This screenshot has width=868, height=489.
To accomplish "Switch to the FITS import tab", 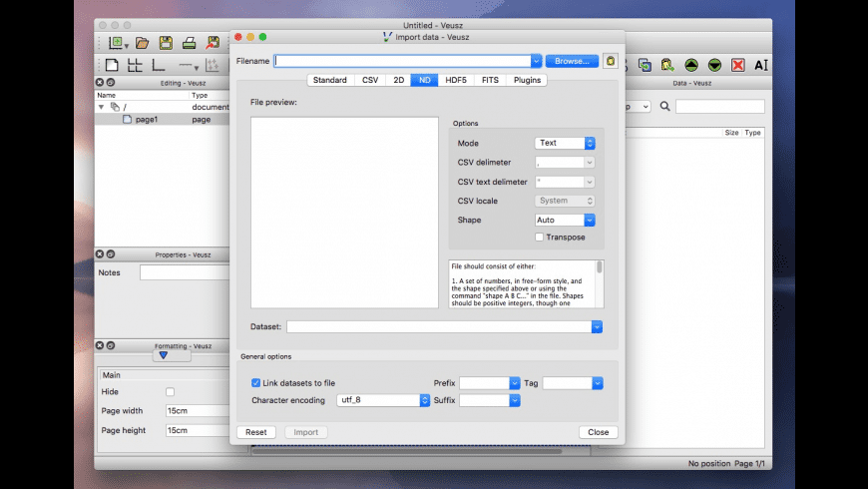I will [490, 80].
